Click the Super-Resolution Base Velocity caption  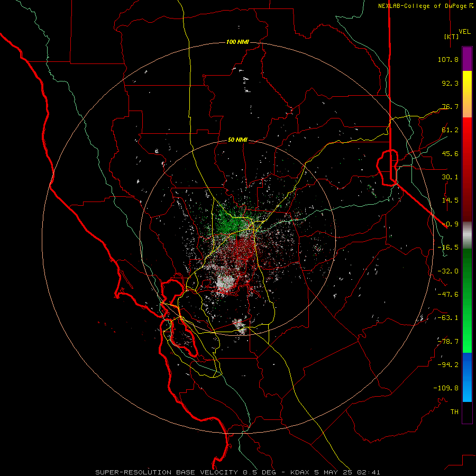coord(237,472)
